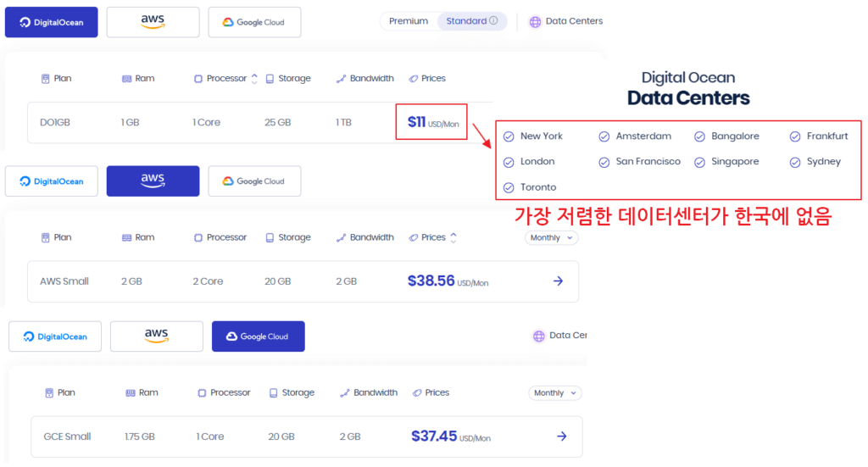
Task: Click the Storage icon in AWS Small table header
Action: point(270,238)
